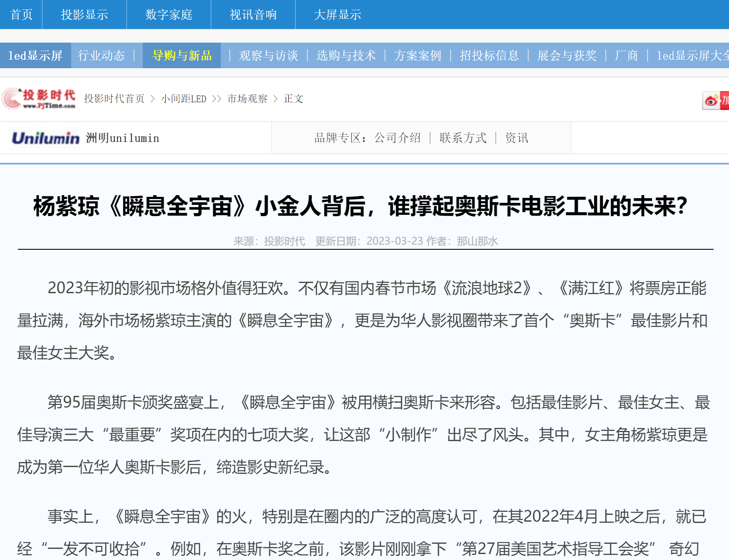Open the 大屏显示 menu item
729x560 pixels.
(337, 14)
